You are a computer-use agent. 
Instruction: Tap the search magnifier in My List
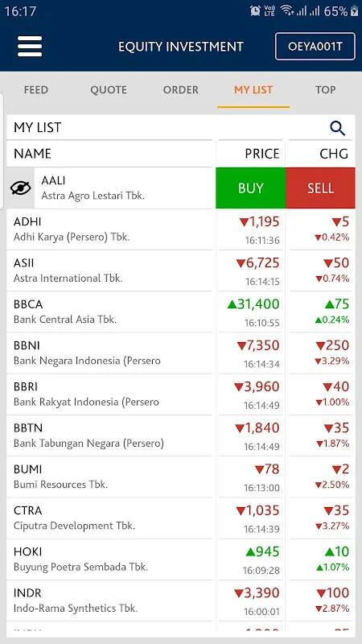pos(337,128)
